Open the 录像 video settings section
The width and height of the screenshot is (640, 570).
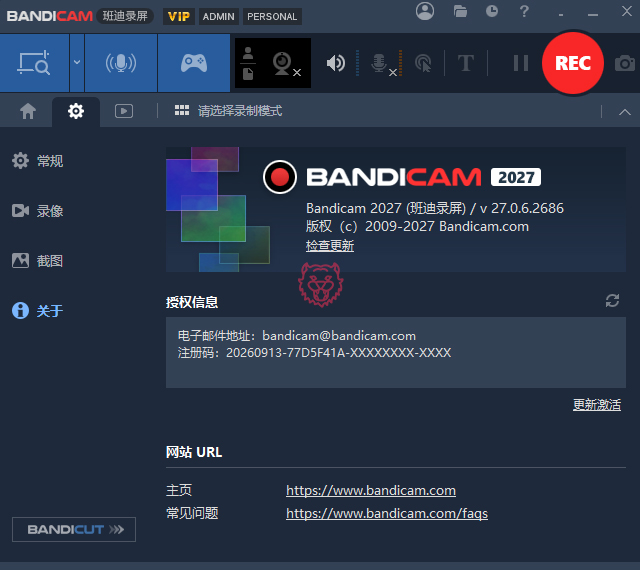click(x=38, y=211)
